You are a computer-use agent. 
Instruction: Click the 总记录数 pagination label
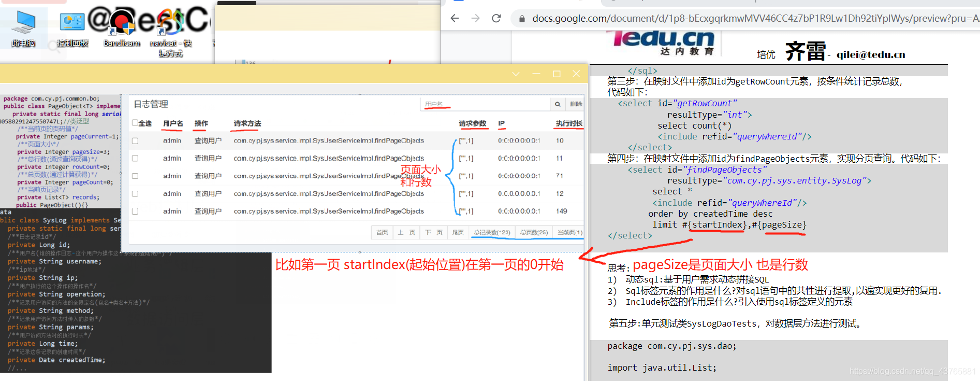pos(492,233)
